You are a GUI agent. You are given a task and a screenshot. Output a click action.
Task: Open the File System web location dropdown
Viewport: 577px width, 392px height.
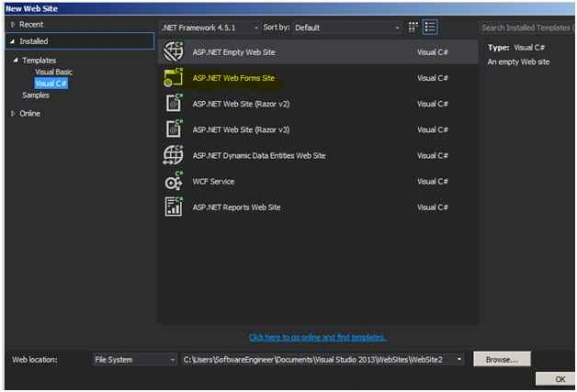134,360
